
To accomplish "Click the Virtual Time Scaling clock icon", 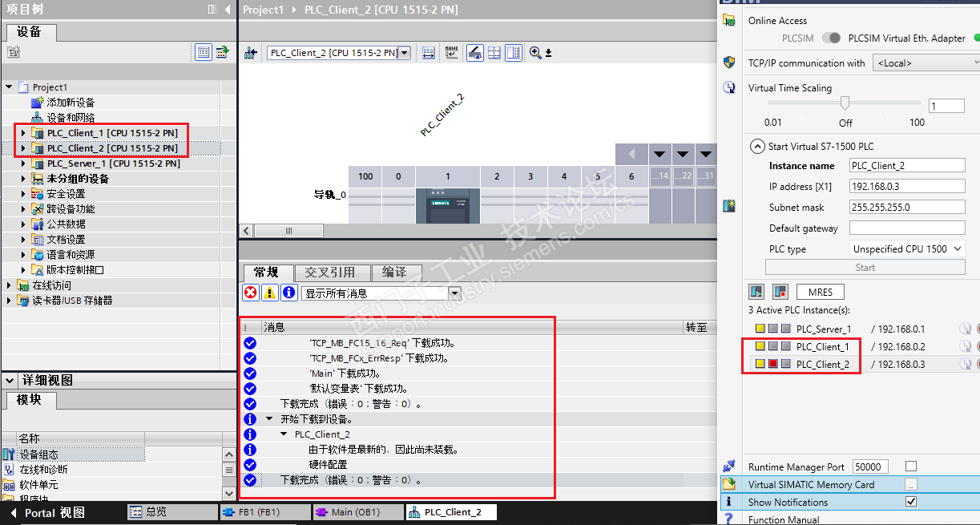I will pyautogui.click(x=729, y=88).
